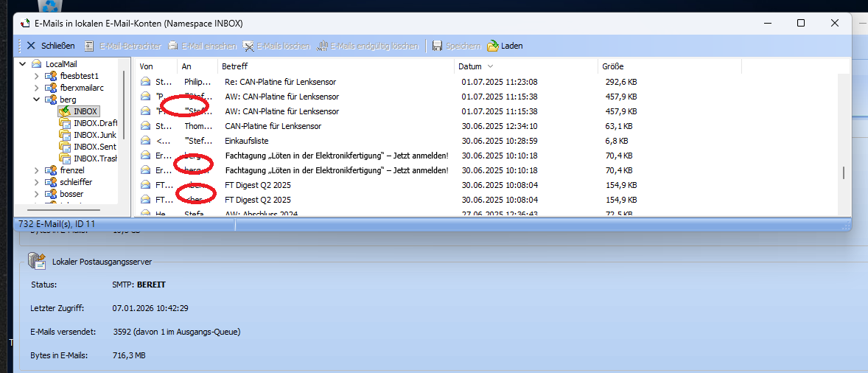
Task: Select the Einkaufsliste email subject
Action: (247, 141)
